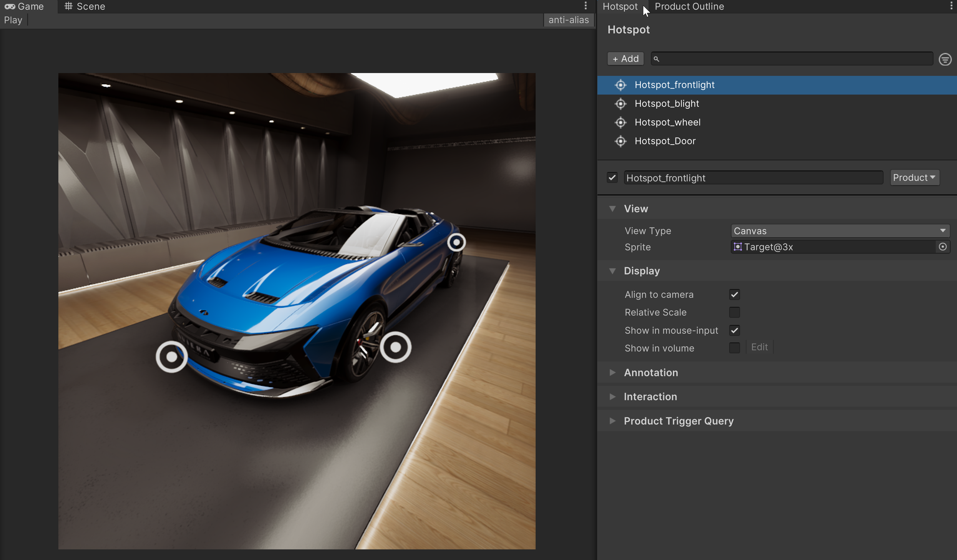Open the Product type dropdown
This screenshot has width=957, height=560.
[x=916, y=177]
